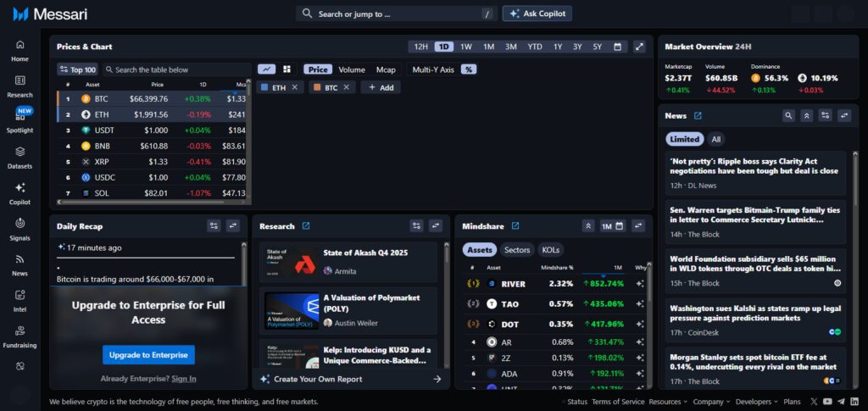Open Mindshare panel external link
Screen dimensions: 868x411
(x=515, y=225)
